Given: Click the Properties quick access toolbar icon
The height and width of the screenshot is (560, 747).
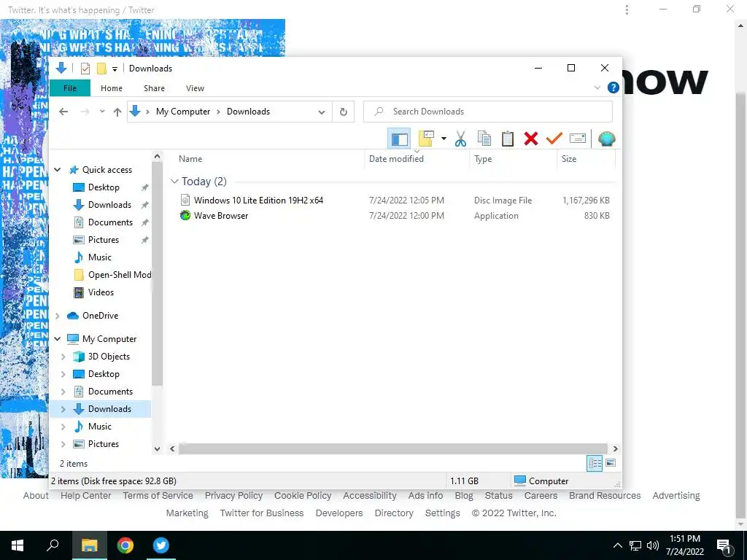Looking at the screenshot, I should coord(85,69).
